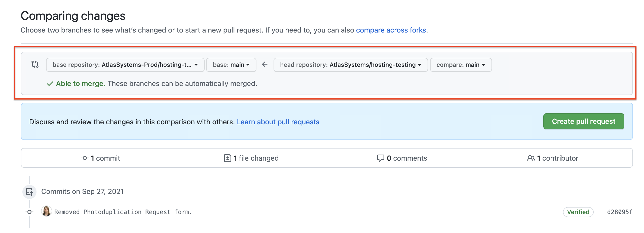Expand the base: main branch selector
644x233 pixels.
point(231,65)
